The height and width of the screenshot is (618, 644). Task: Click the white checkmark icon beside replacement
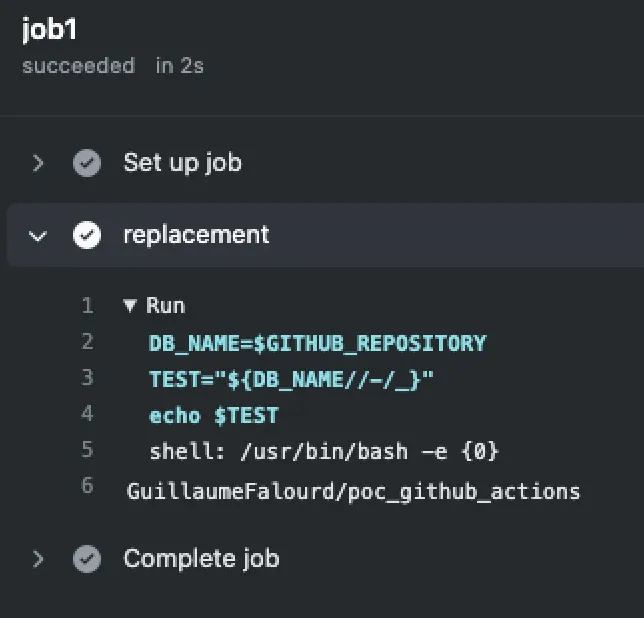click(x=87, y=235)
